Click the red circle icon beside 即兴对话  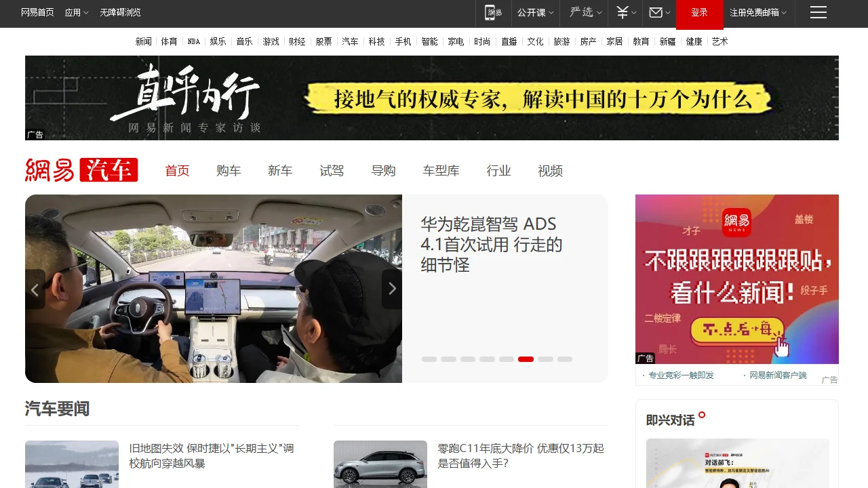(702, 415)
